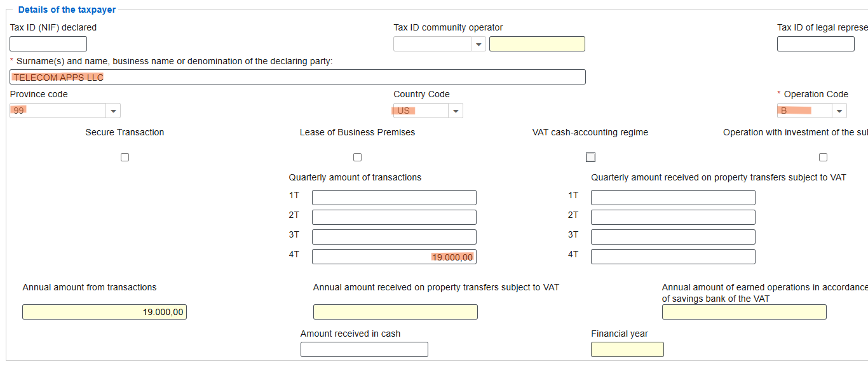Image resolution: width=868 pixels, height=371 pixels.
Task: Focus the declaring party name field
Action: pyautogui.click(x=297, y=78)
